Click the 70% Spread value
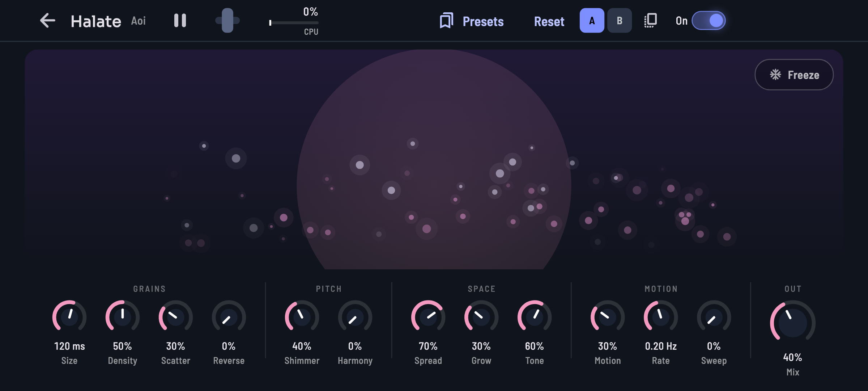The width and height of the screenshot is (868, 391). pos(428,346)
